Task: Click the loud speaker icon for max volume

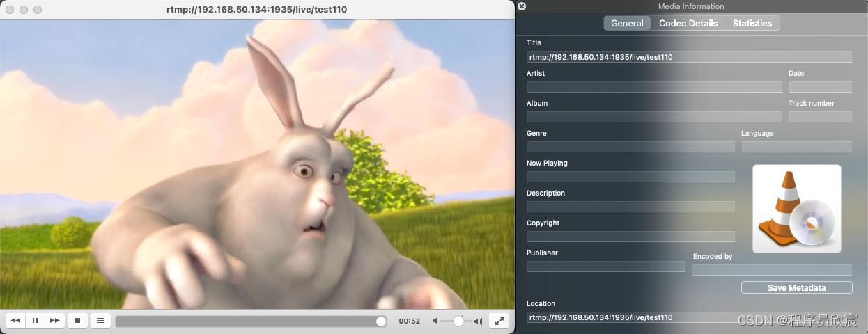Action: [478, 321]
